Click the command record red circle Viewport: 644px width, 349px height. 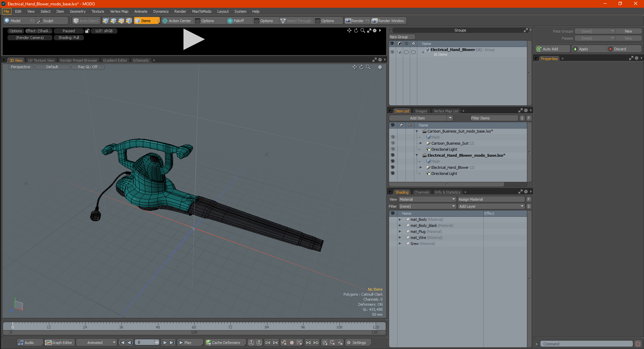[638, 344]
